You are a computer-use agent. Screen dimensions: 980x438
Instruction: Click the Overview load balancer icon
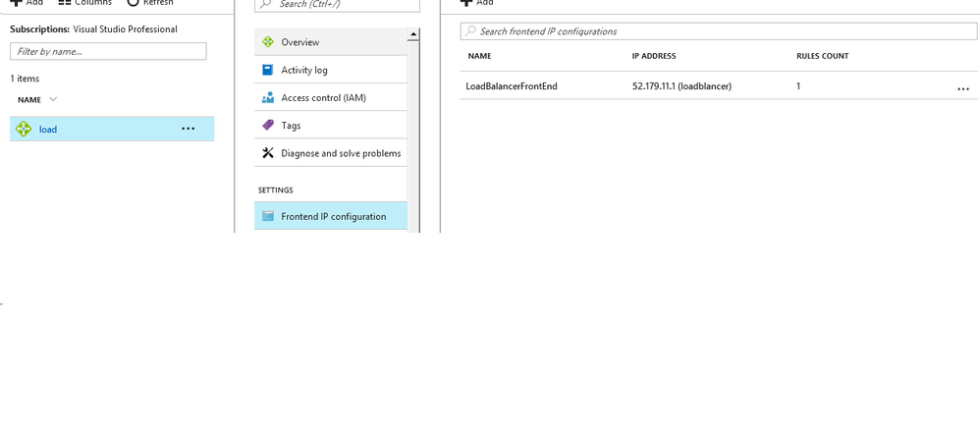(268, 42)
